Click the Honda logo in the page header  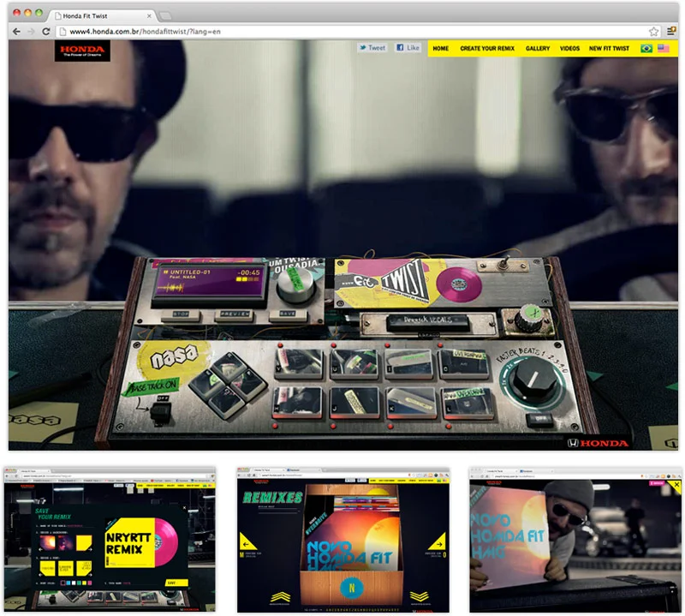[x=82, y=51]
